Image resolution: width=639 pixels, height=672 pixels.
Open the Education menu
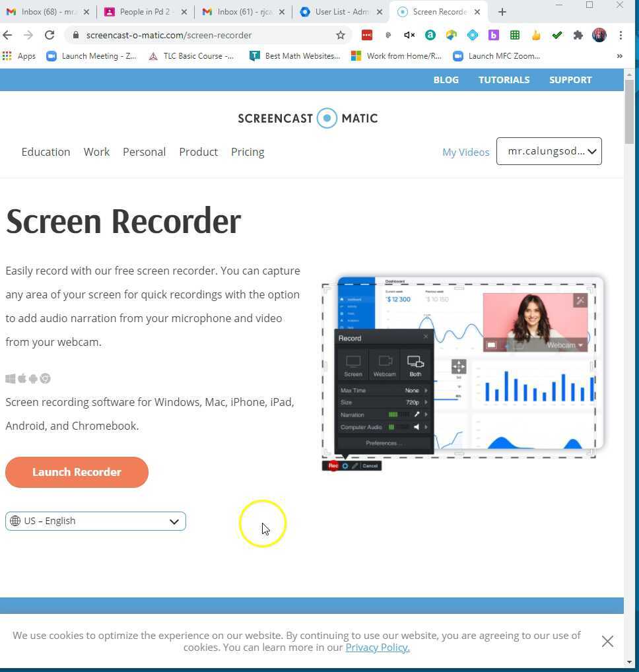[x=46, y=152]
